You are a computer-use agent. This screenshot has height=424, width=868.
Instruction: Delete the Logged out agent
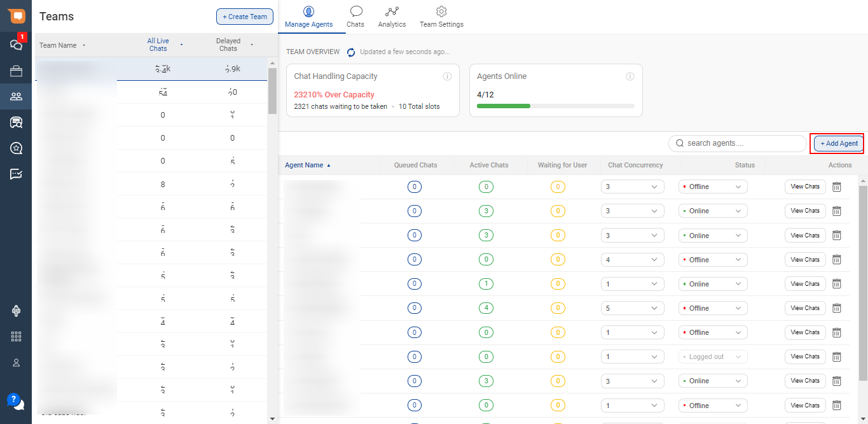pyautogui.click(x=837, y=357)
